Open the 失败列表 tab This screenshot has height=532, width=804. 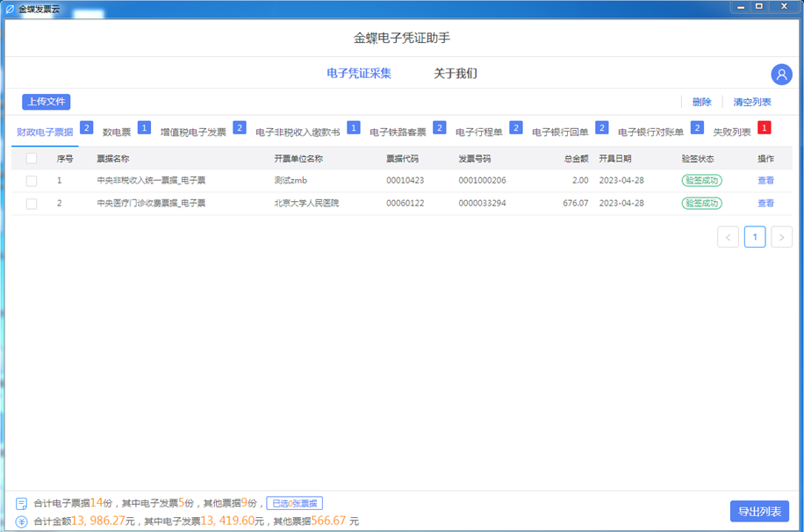click(x=732, y=133)
